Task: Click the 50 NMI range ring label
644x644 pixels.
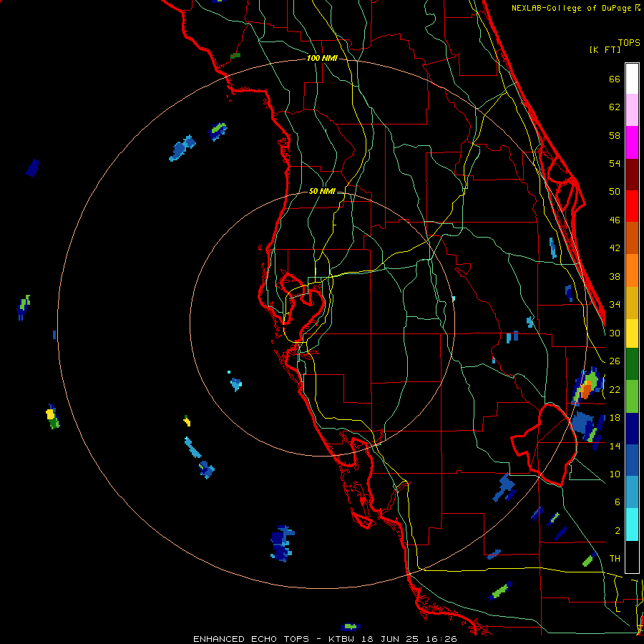Action: tap(322, 191)
